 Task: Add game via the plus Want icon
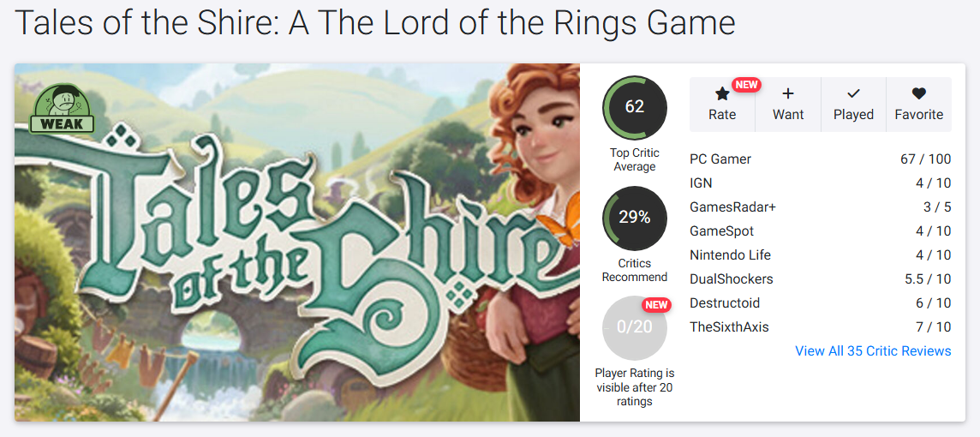pyautogui.click(x=788, y=93)
